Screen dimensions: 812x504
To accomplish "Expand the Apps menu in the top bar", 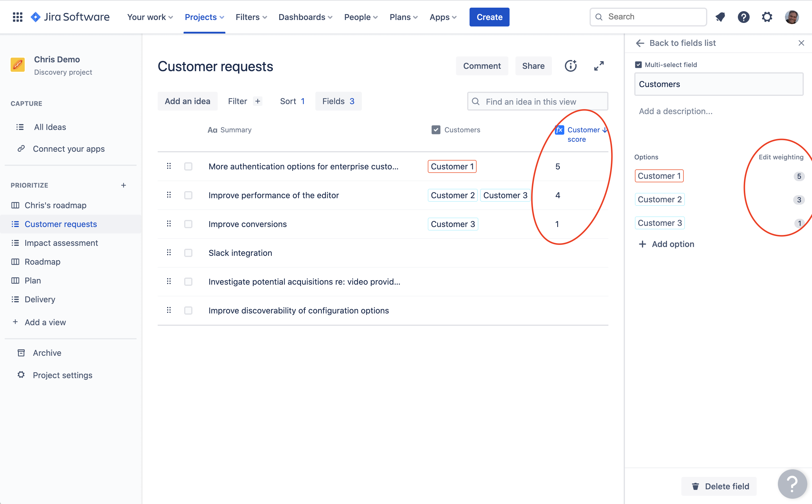I will pyautogui.click(x=443, y=17).
